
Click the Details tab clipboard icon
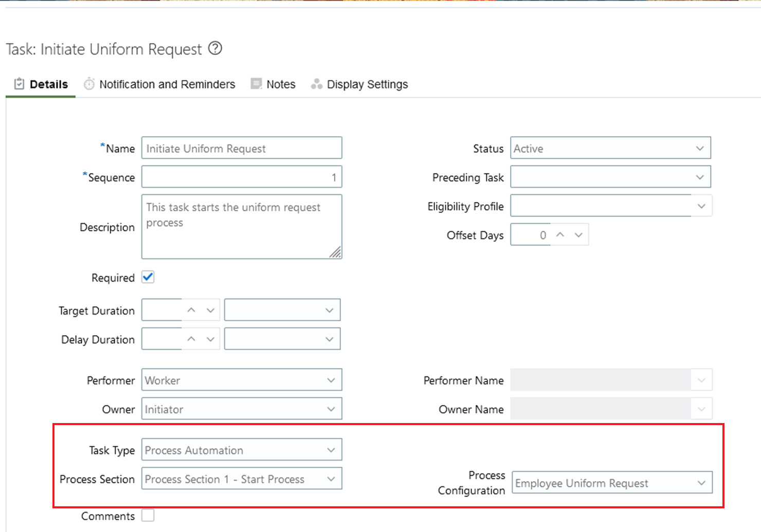[19, 84]
